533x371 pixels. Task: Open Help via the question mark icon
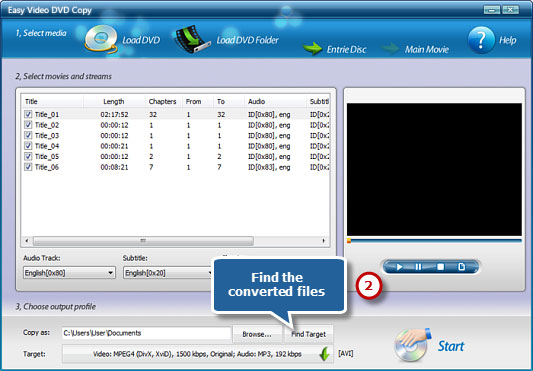click(481, 40)
